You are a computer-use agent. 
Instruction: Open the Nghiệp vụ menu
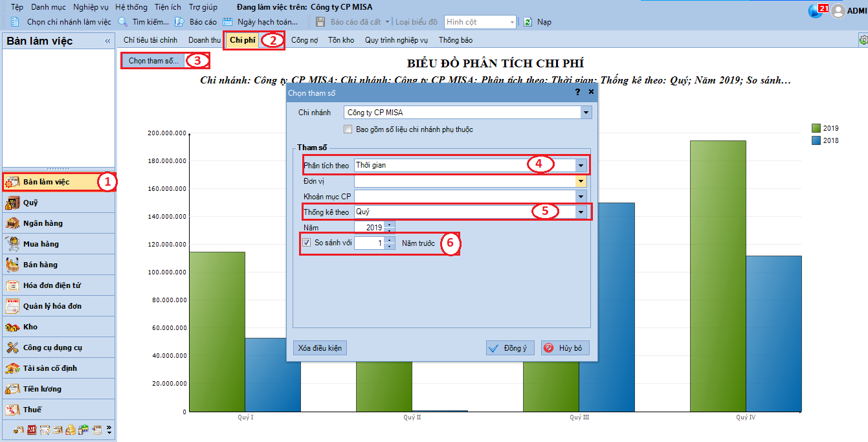point(91,7)
